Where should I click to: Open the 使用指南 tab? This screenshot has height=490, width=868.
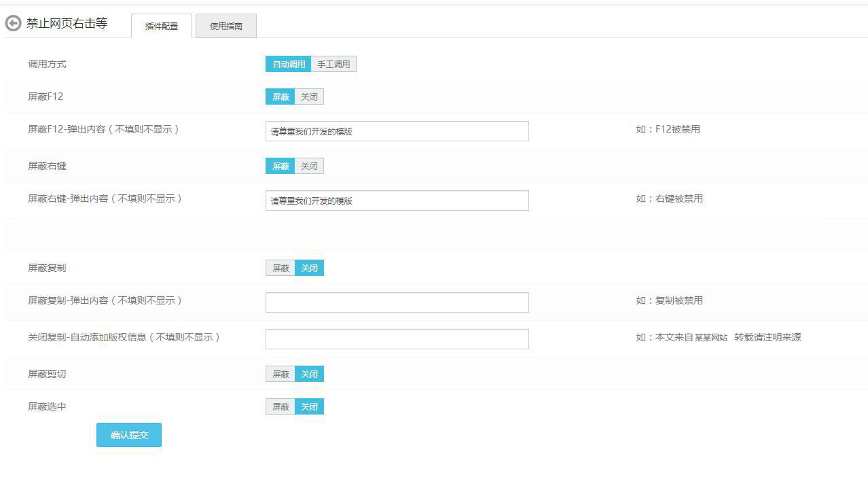225,27
